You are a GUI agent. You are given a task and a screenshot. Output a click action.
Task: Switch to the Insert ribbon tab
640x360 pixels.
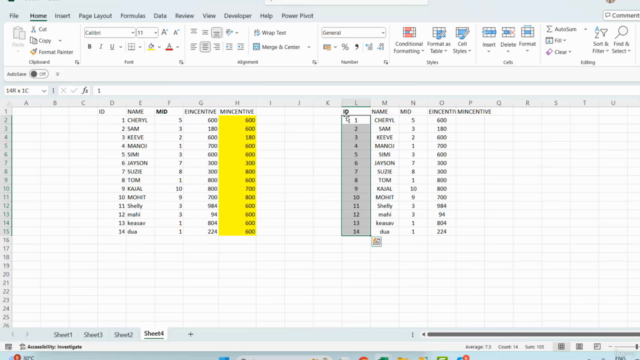tap(62, 16)
